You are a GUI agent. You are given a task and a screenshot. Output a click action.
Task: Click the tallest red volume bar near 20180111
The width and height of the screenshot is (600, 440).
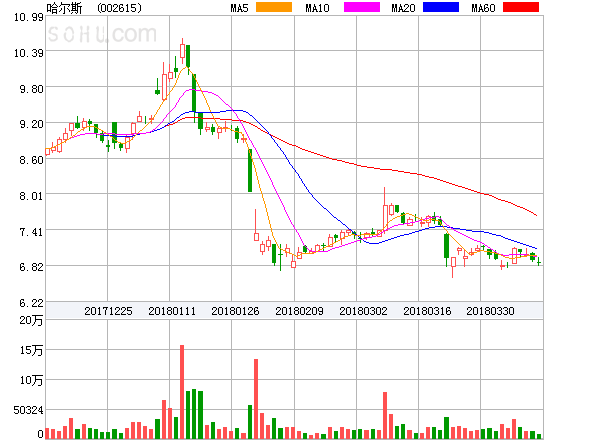[x=182, y=392]
